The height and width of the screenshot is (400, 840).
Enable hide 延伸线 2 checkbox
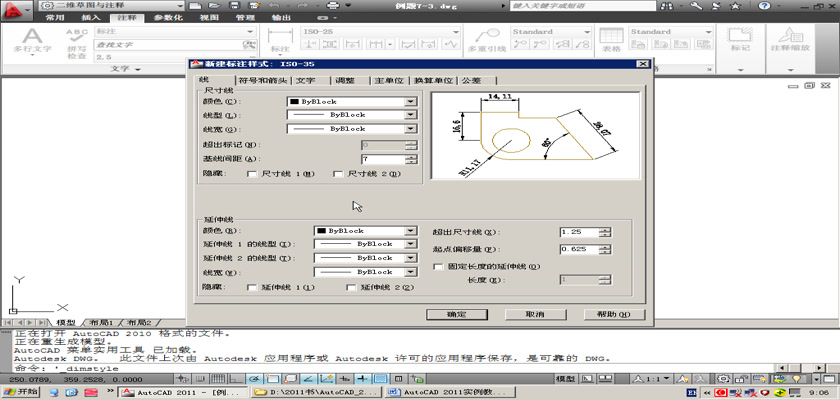click(351, 288)
